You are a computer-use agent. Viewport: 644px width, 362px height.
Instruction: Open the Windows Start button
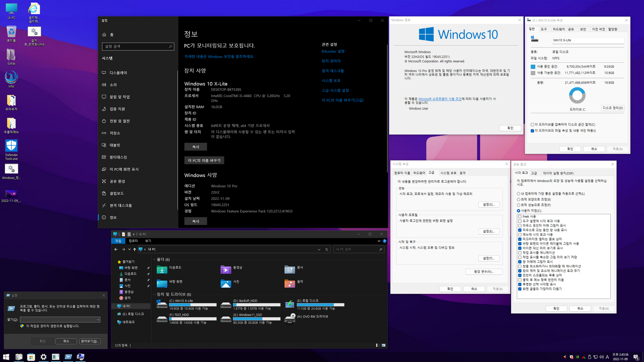click(x=6, y=357)
